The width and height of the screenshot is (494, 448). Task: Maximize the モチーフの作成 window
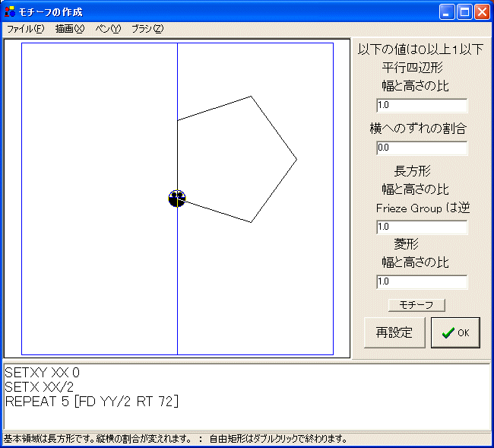[464, 12]
